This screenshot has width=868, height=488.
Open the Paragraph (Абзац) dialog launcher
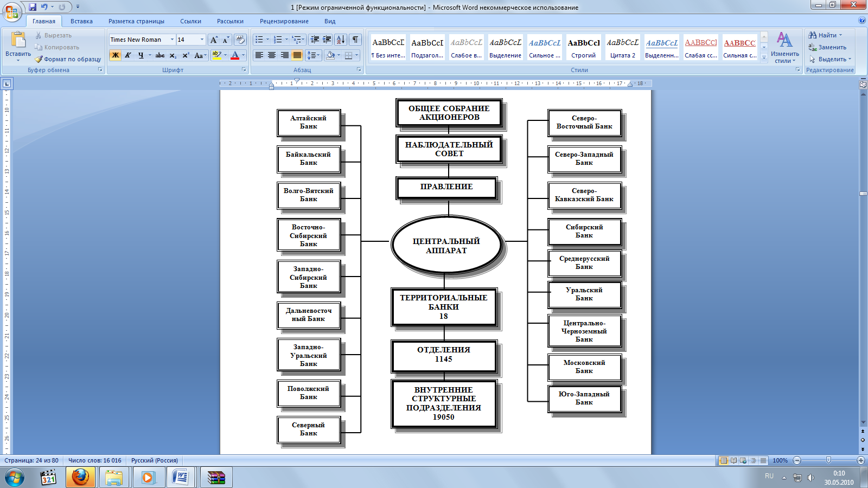click(359, 70)
